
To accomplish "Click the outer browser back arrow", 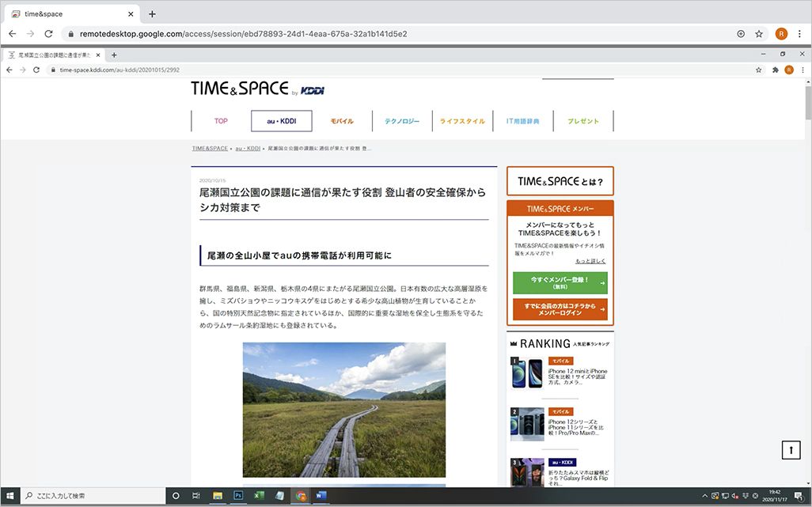I will point(13,34).
